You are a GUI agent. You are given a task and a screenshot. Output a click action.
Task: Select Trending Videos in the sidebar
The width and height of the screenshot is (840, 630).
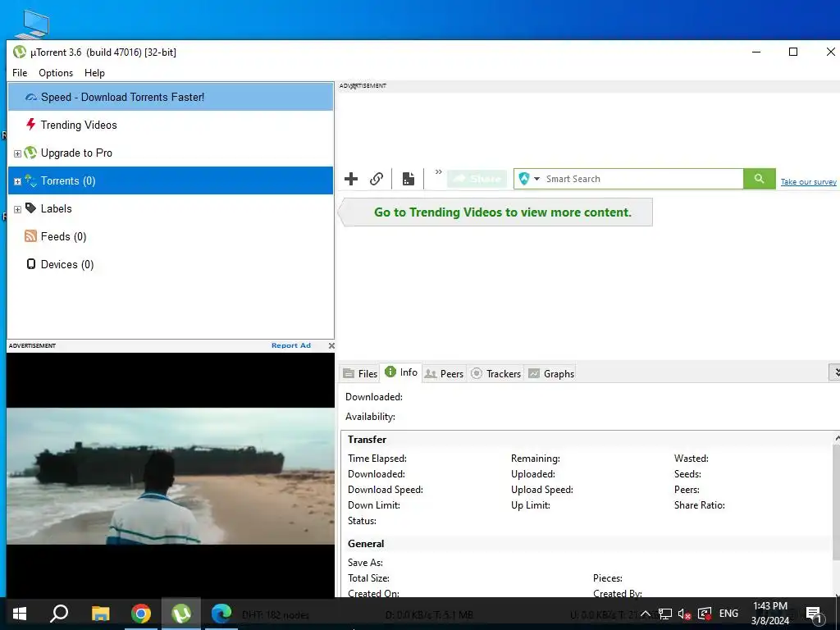pyautogui.click(x=171, y=125)
